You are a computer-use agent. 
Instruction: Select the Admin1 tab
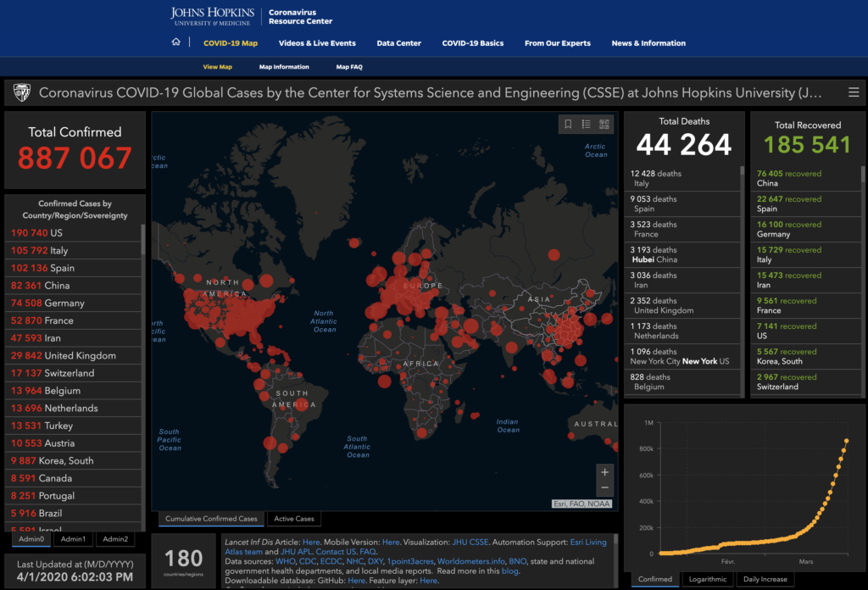(x=73, y=539)
